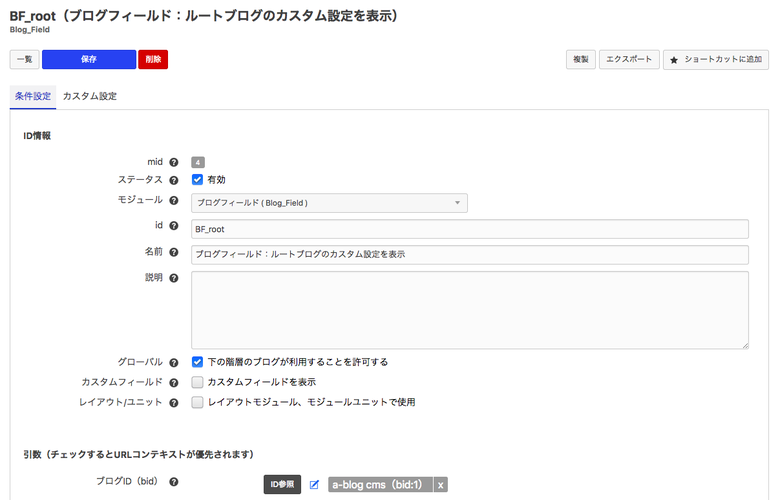Click into the 説明 text area
Image resolution: width=780 pixels, height=500 pixels.
point(469,310)
